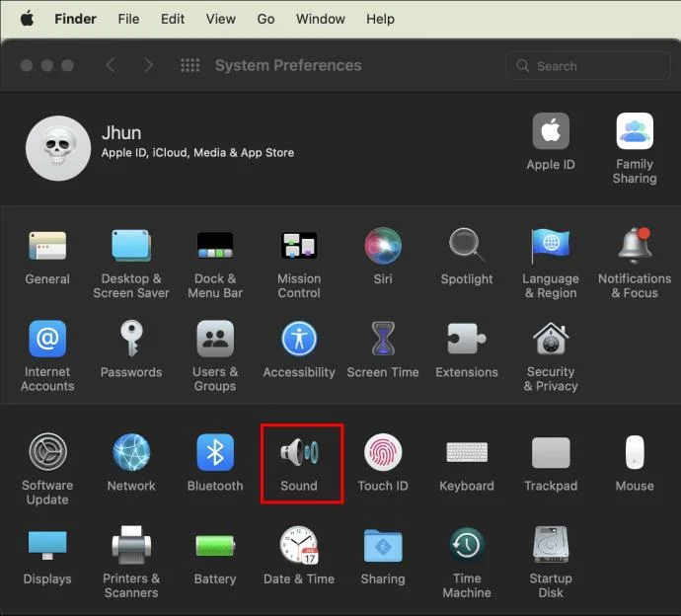Click the Jhun account name
Viewport: 681px width, 616px height.
coord(121,133)
